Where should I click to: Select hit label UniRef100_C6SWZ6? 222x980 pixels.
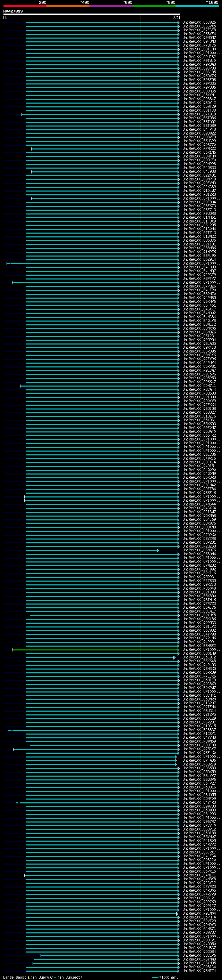[199, 23]
